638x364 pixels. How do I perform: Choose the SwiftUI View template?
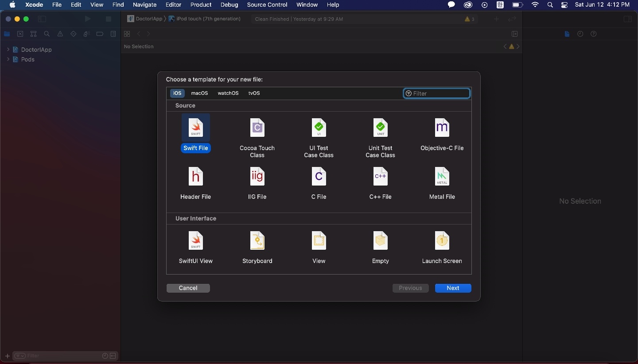coord(195,248)
